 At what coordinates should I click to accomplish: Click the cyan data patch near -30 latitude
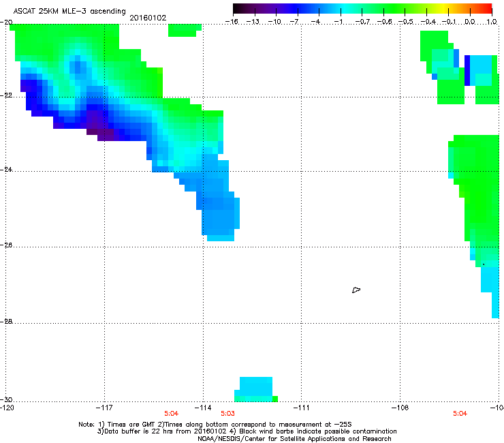[x=256, y=389]
